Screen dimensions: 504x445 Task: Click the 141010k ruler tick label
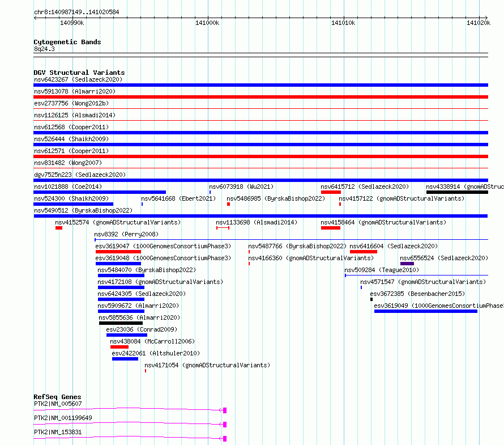tap(343, 23)
